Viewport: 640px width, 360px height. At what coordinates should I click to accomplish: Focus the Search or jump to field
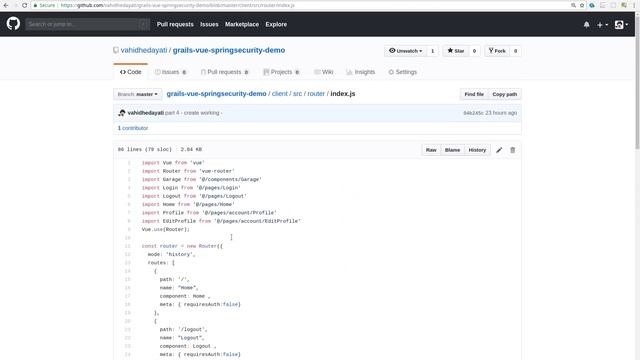click(x=87, y=24)
